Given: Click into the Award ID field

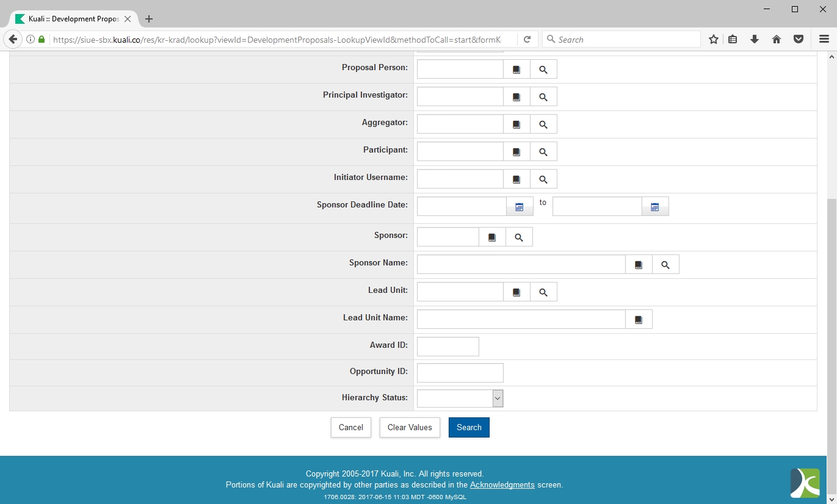Looking at the screenshot, I should tap(447, 347).
